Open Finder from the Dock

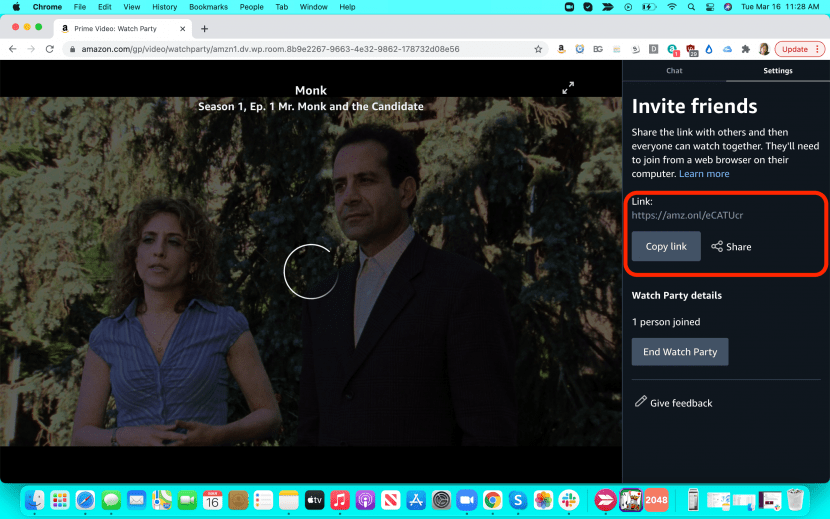click(35, 499)
